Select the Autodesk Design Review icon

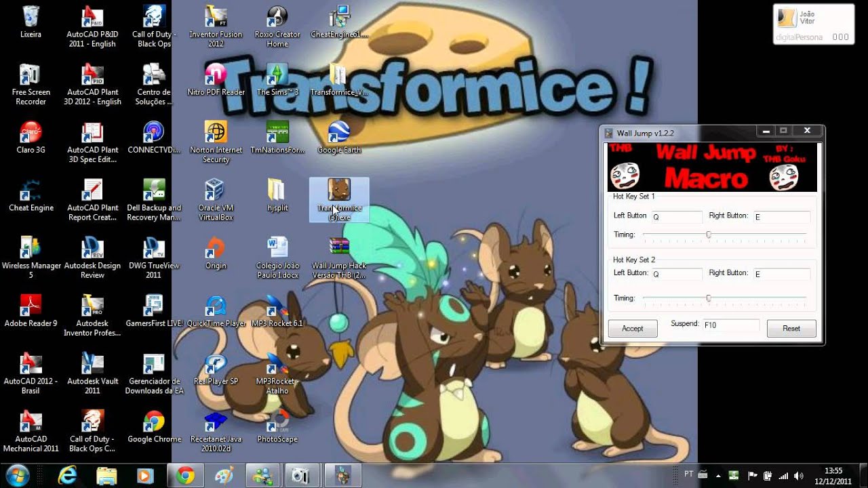[92, 258]
